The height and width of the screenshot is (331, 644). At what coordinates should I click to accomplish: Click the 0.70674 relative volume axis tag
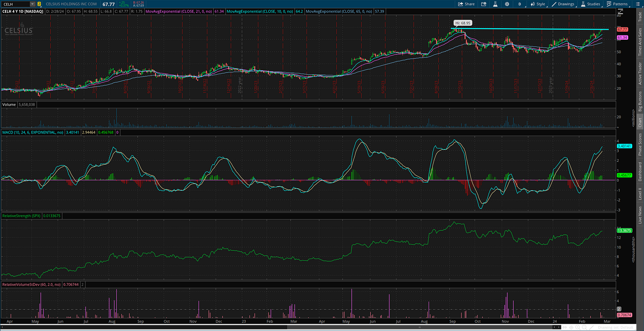(x=624, y=315)
